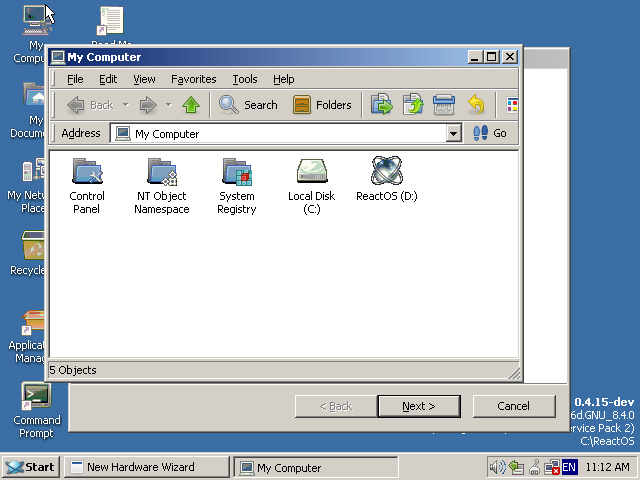Open the Help menu

click(x=284, y=79)
